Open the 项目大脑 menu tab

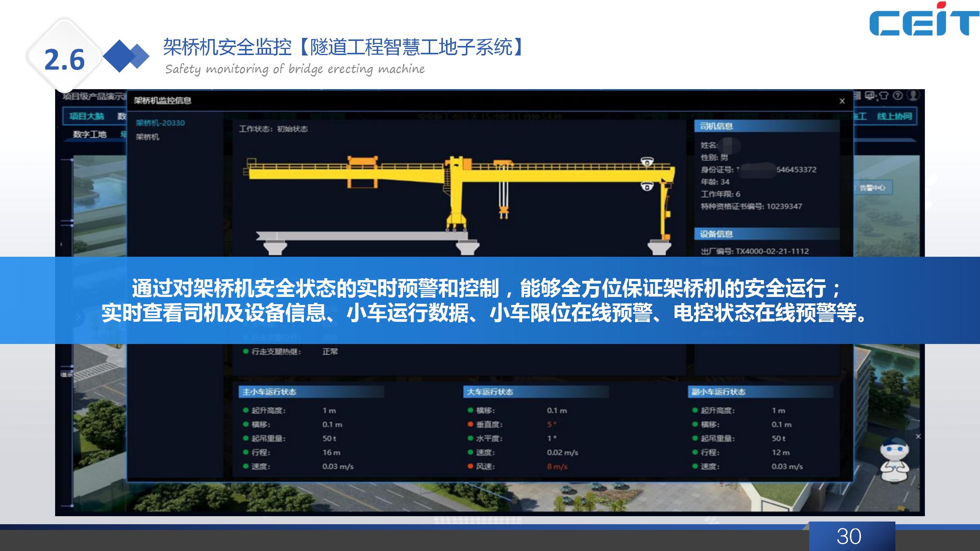pos(87,116)
